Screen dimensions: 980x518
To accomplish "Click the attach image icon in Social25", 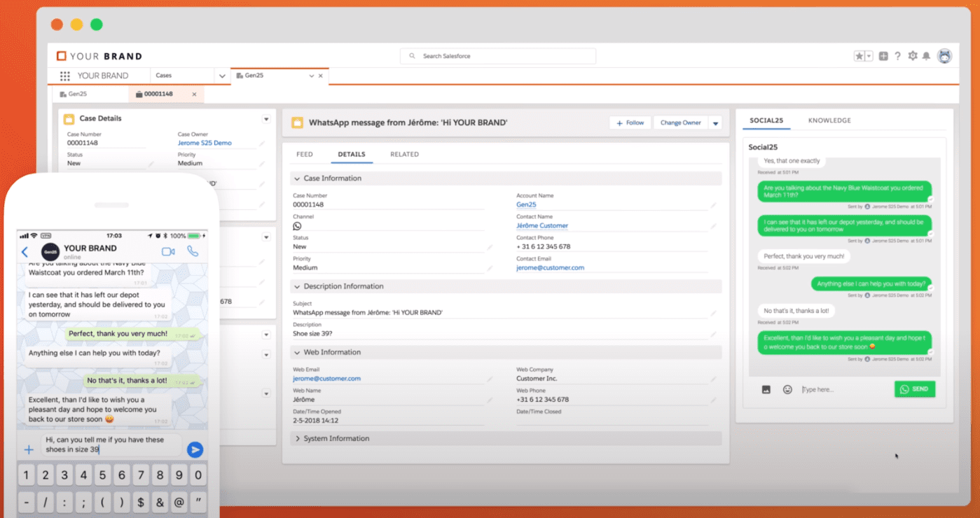I will (x=766, y=389).
